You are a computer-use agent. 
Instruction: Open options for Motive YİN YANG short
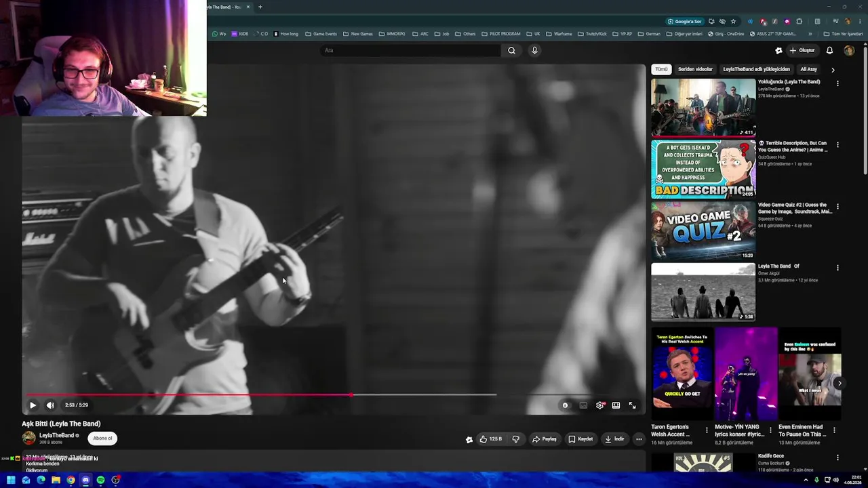coord(770,430)
